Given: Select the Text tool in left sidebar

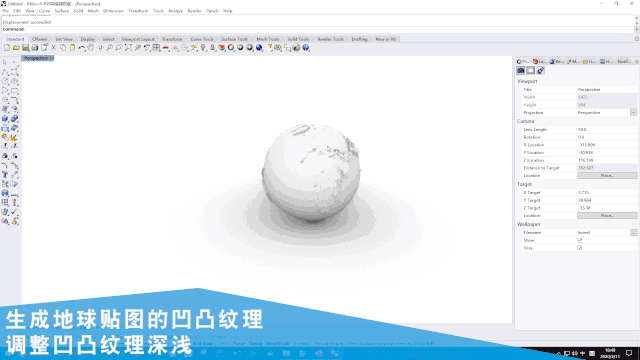Looking at the screenshot, I should [x=5, y=175].
